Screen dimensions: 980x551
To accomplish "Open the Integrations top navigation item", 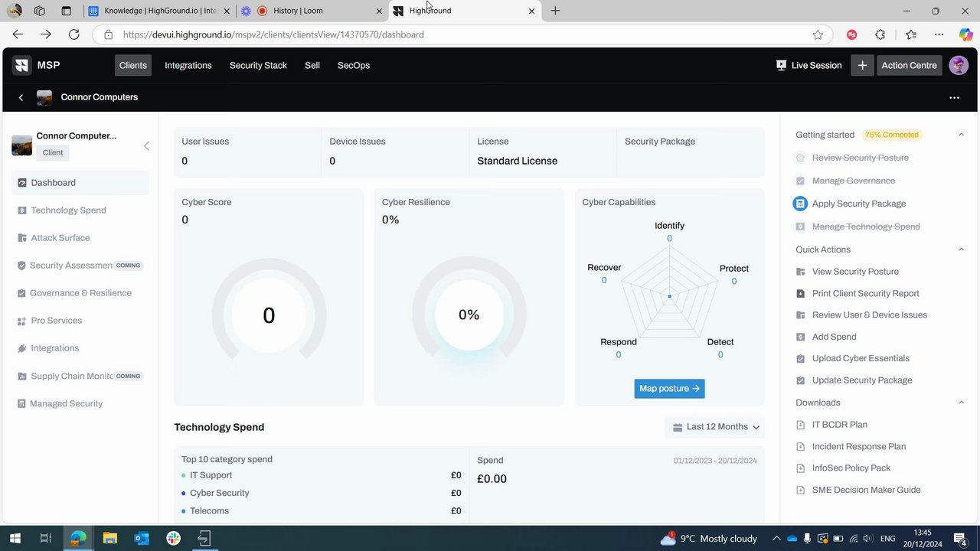I will (x=188, y=65).
